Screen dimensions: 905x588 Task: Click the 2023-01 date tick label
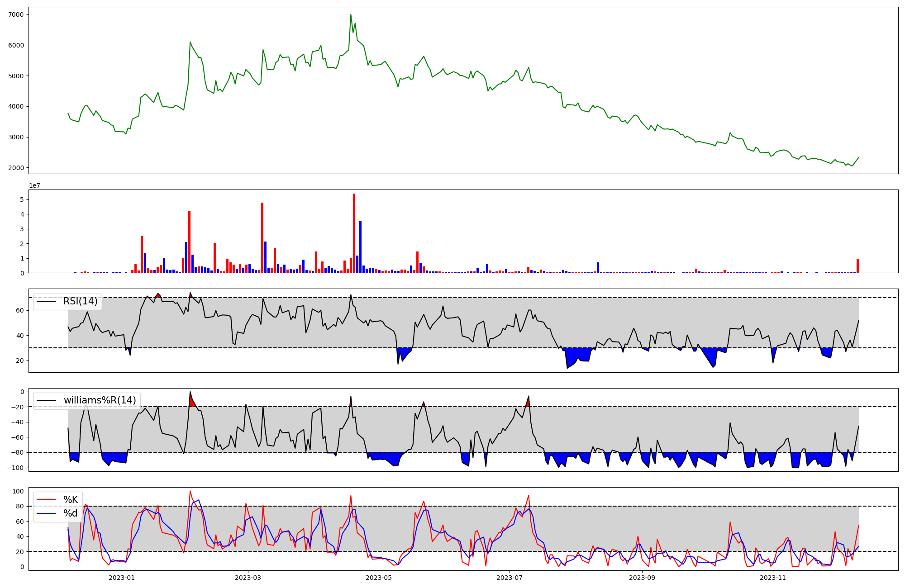pos(122,578)
